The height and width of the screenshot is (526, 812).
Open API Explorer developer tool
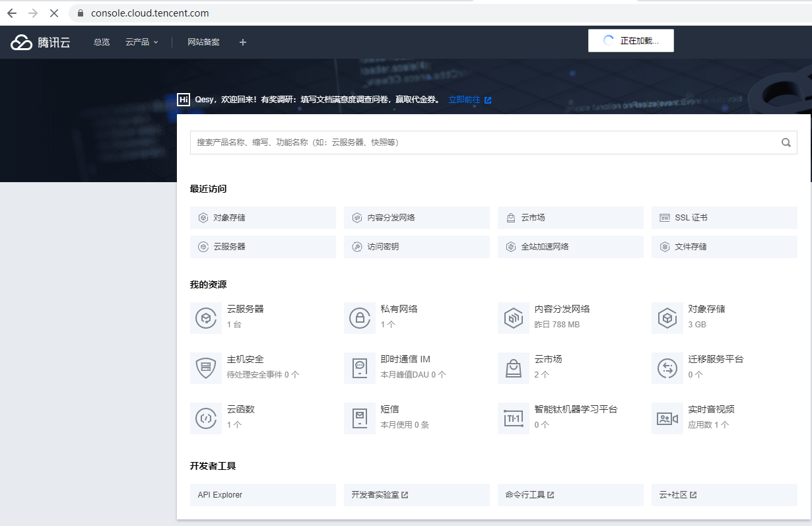[263, 495]
